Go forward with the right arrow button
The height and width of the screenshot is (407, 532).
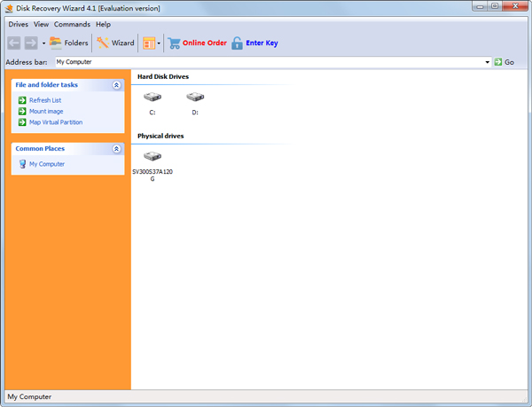(31, 43)
